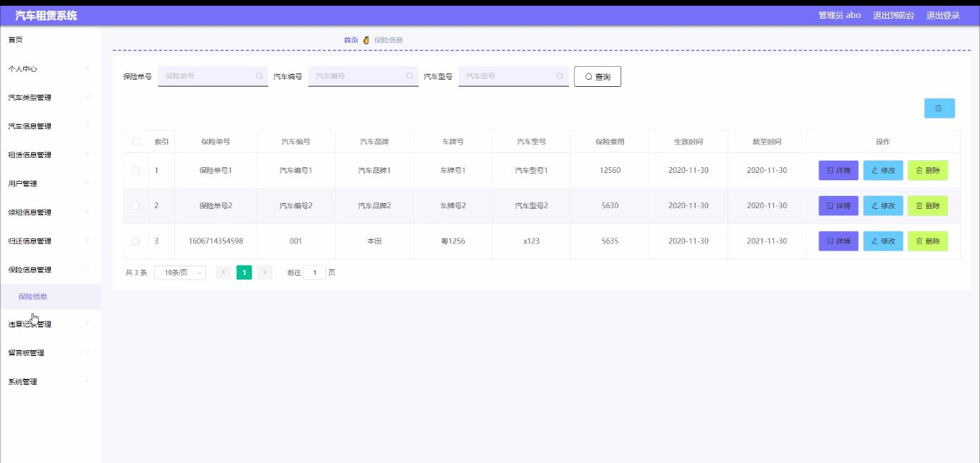Click 管理员 abo in header

[839, 15]
